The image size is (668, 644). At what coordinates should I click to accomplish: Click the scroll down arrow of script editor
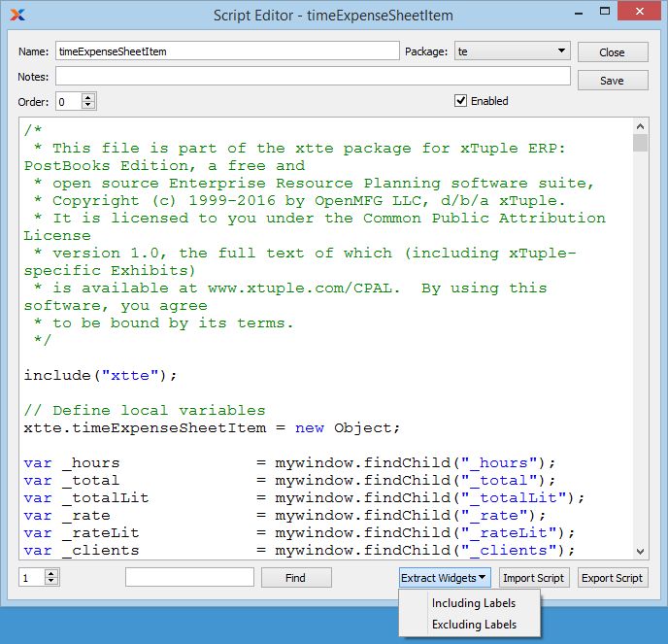tap(640, 551)
